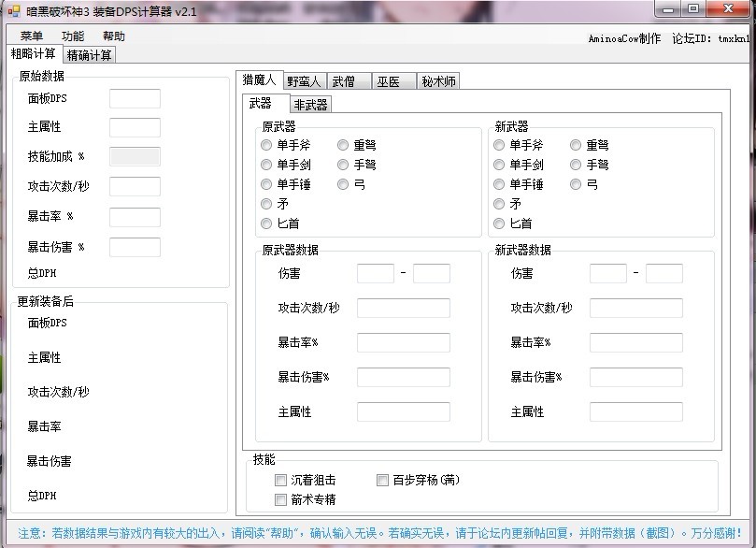The image size is (756, 548).
Task: Open the 功能 menu
Action: pos(72,36)
